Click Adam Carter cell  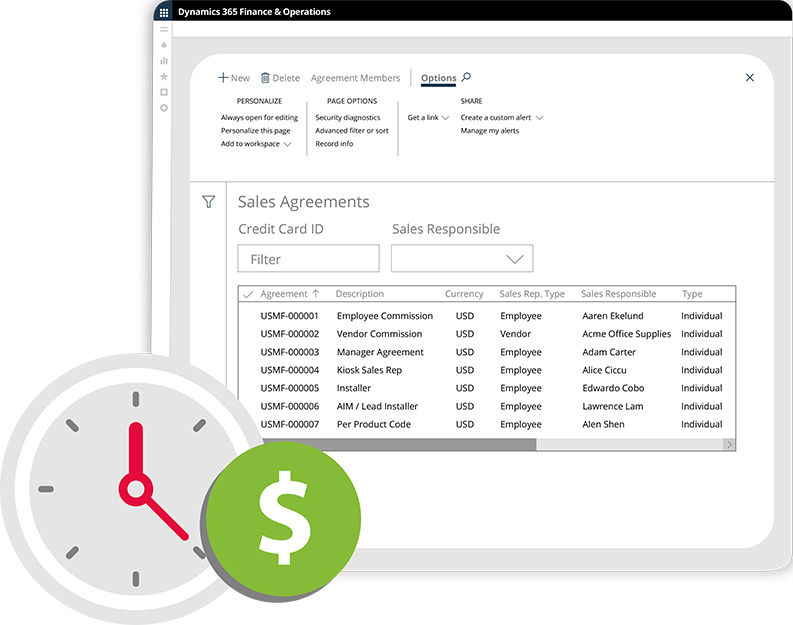[608, 352]
